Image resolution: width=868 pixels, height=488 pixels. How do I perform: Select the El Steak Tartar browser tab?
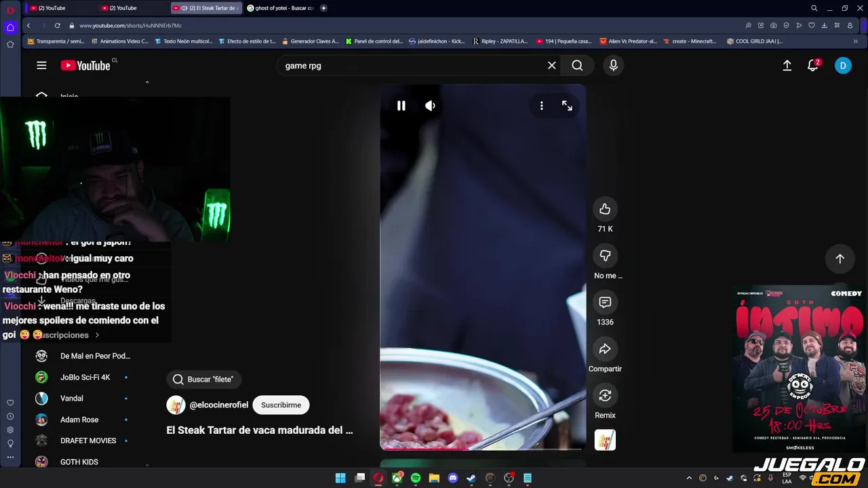click(206, 8)
